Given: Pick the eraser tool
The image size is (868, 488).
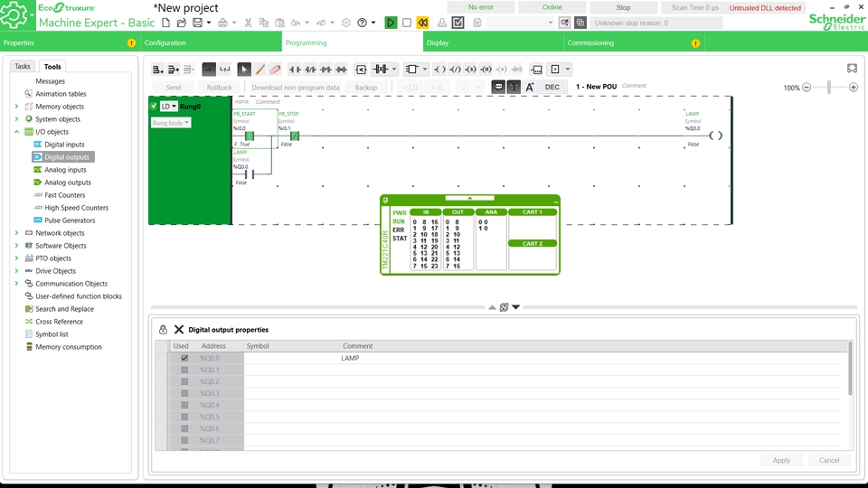Looking at the screenshot, I should pos(275,70).
